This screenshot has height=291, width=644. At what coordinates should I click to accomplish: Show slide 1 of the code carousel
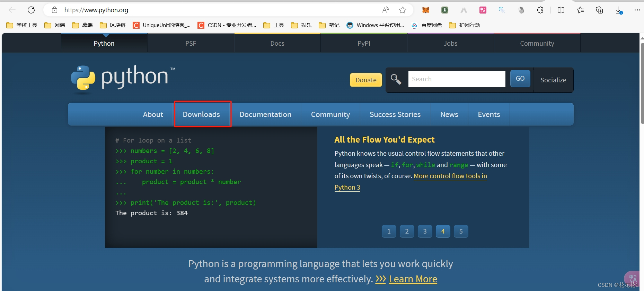[x=389, y=231]
